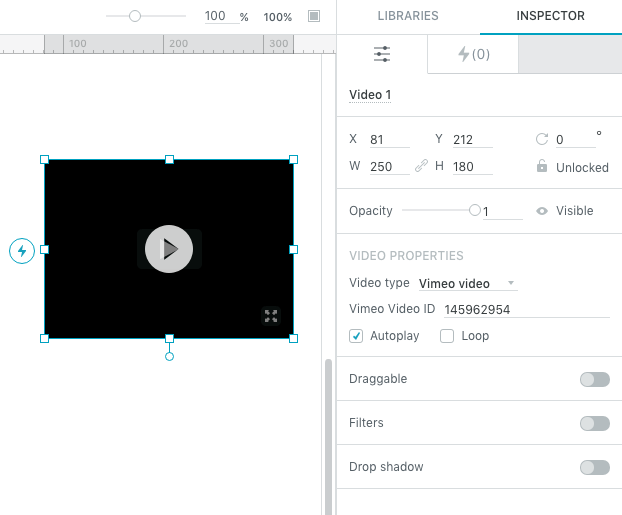The height and width of the screenshot is (515, 622).
Task: Click the opacity value field
Action: pyautogui.click(x=503, y=211)
